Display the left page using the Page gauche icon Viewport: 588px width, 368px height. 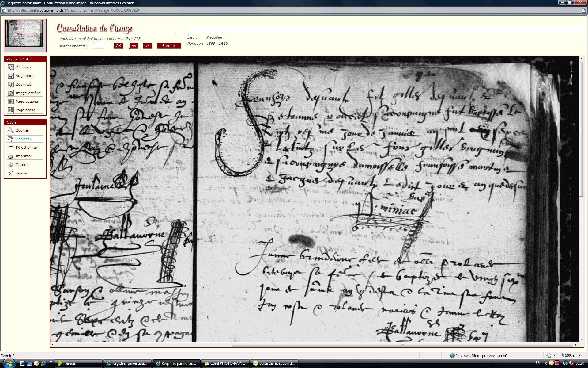(x=11, y=102)
